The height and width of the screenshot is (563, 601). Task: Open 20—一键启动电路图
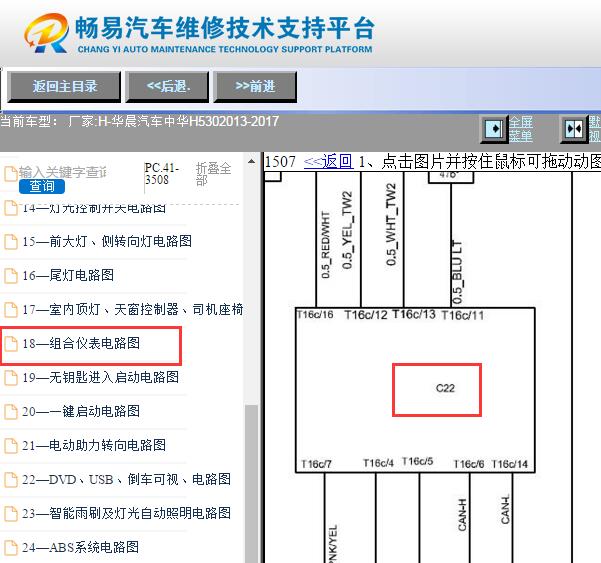81,411
